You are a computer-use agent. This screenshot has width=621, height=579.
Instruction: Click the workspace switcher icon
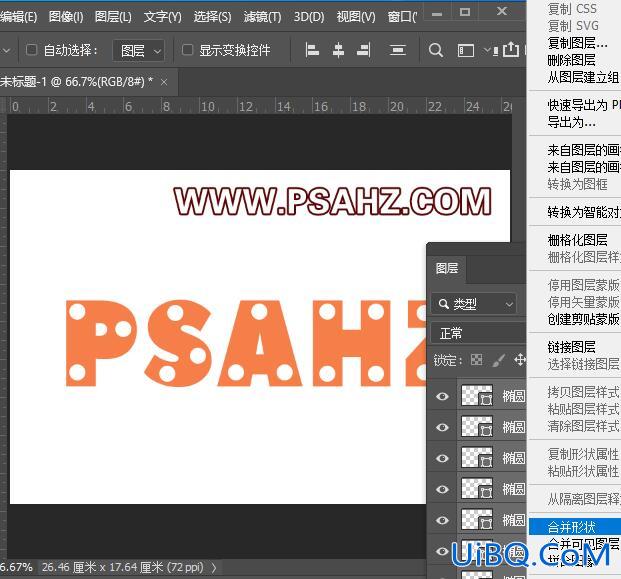tap(466, 51)
